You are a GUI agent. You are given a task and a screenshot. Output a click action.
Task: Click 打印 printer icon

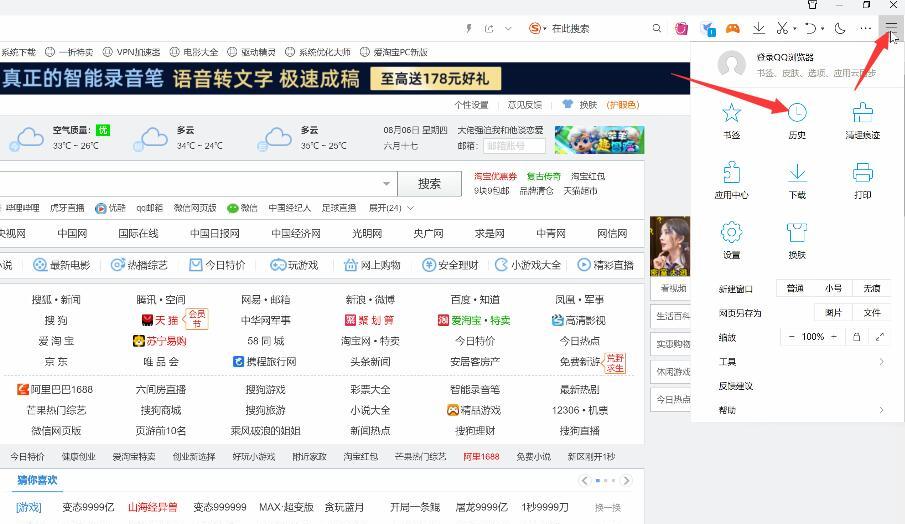tap(862, 180)
